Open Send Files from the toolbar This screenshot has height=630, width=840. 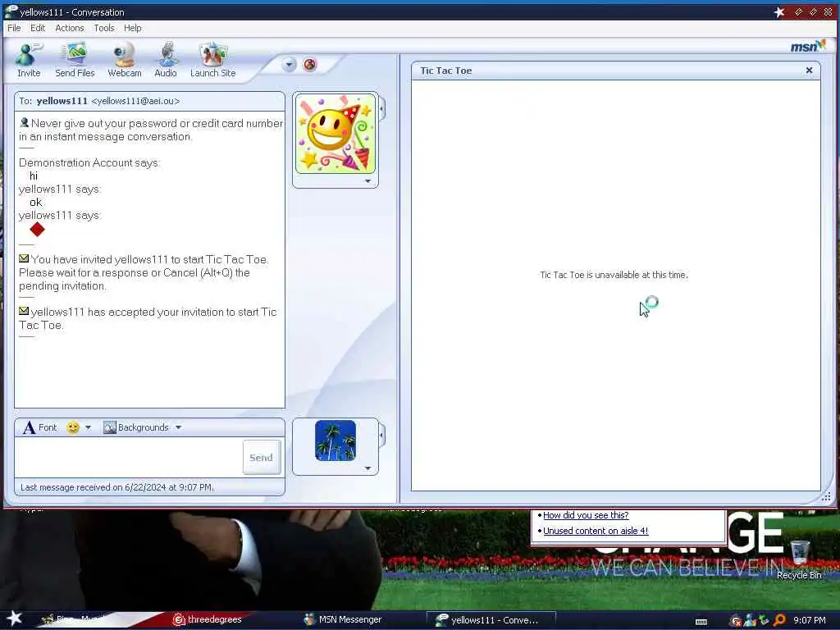tap(75, 60)
